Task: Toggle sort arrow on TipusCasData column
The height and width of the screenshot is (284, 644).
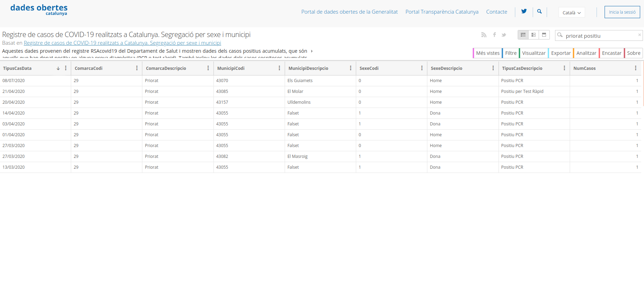Action: 58,68
